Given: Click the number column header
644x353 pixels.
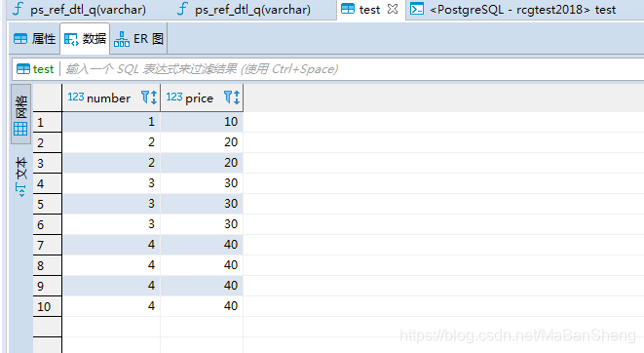Looking at the screenshot, I should click(111, 98).
